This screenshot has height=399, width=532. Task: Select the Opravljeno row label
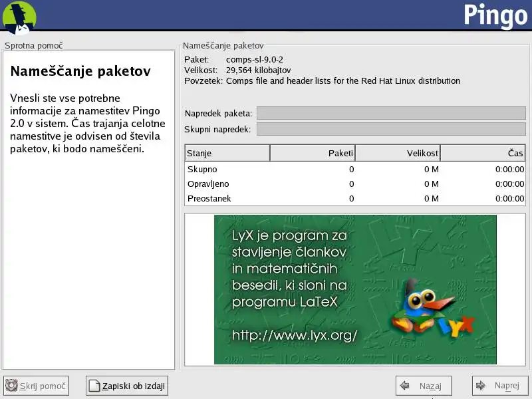click(208, 184)
